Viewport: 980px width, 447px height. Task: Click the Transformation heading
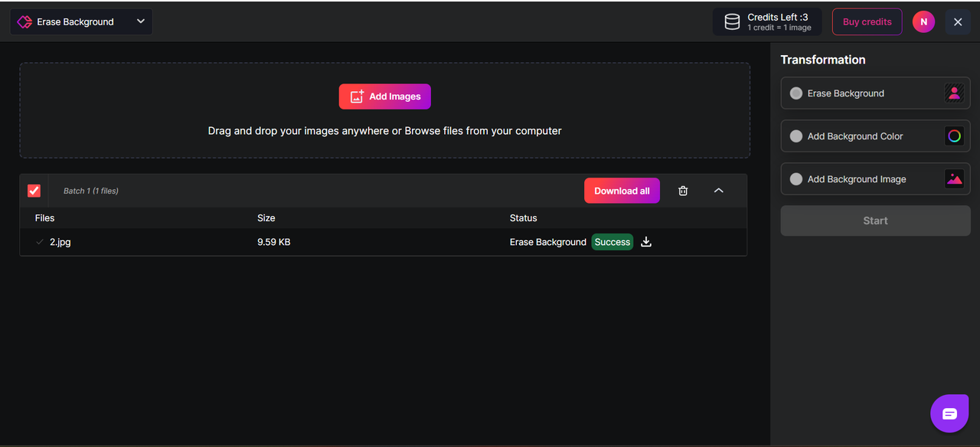(x=823, y=60)
